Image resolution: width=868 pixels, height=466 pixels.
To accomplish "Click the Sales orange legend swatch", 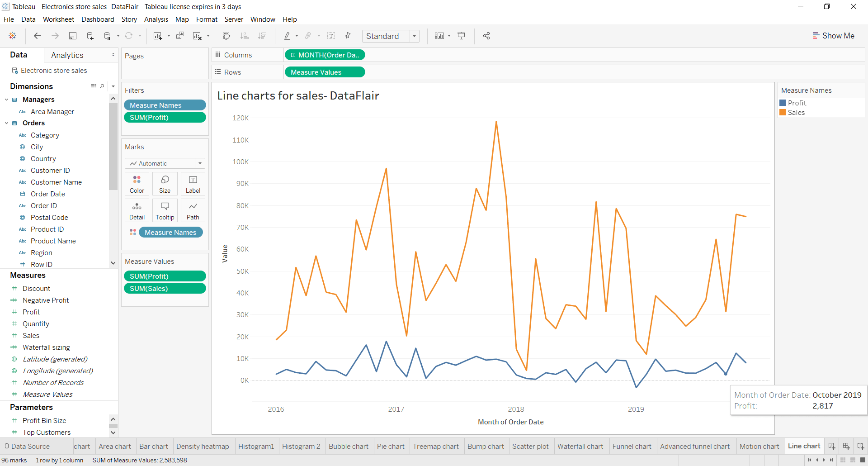I will 783,113.
